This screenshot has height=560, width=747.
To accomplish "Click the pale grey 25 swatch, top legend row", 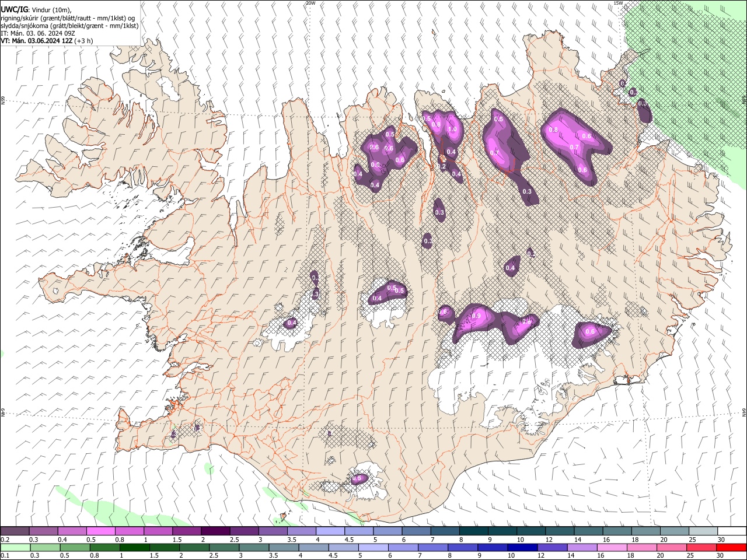I will tap(703, 531).
